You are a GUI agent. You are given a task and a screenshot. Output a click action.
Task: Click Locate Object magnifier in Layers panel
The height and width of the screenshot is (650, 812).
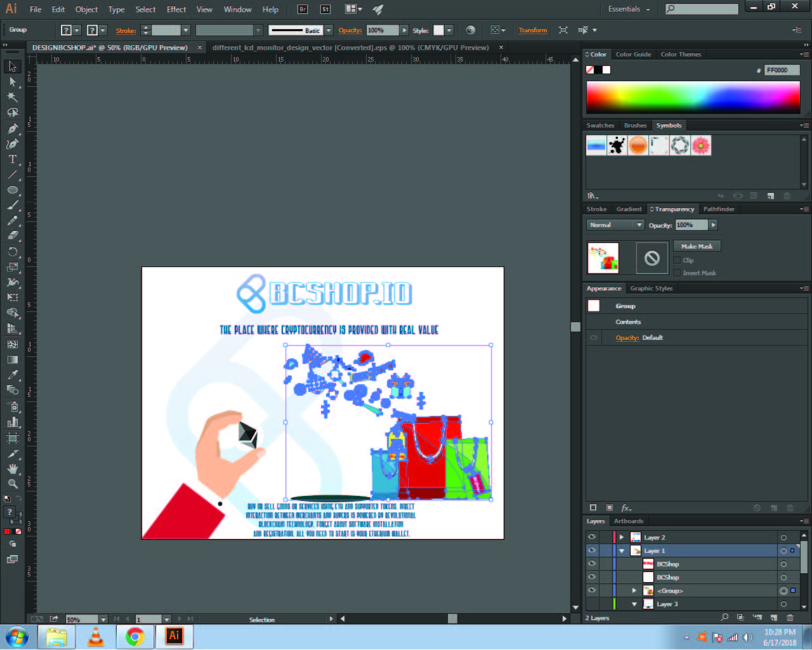point(724,618)
